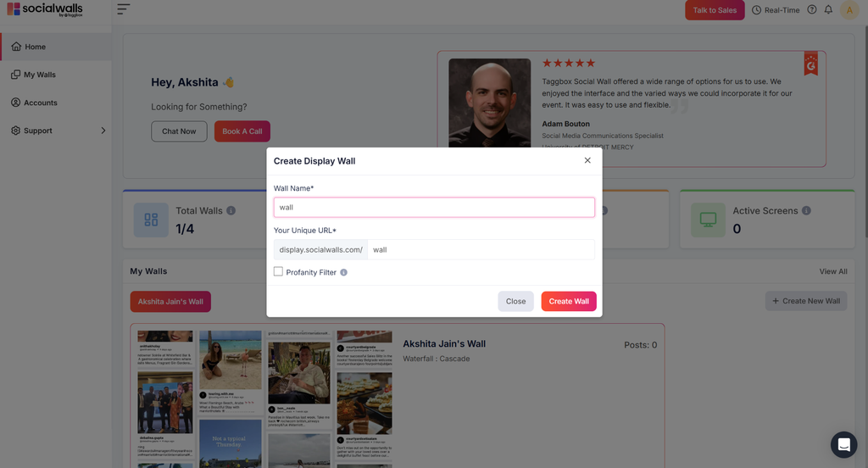Open the chat widget bubble icon

click(843, 445)
